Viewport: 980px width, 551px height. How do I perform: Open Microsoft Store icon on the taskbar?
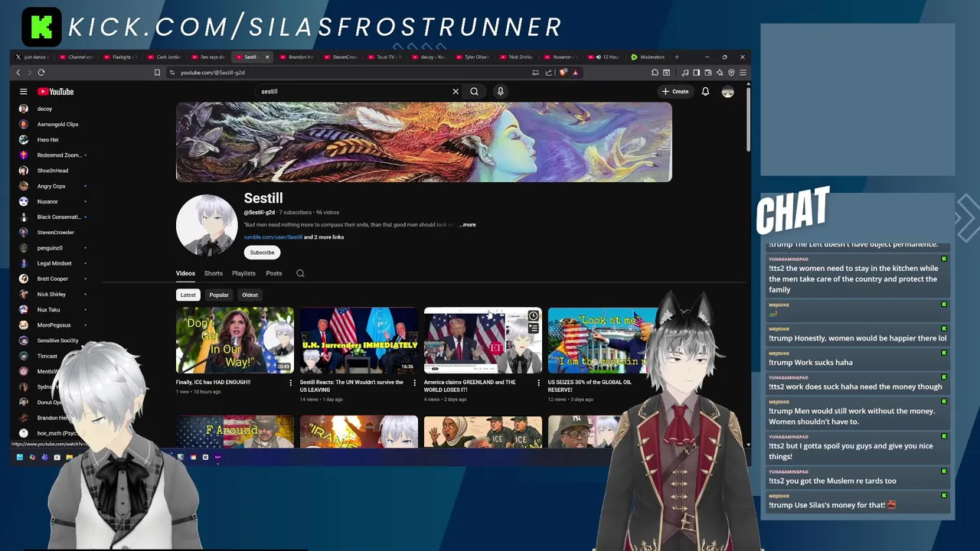click(57, 457)
